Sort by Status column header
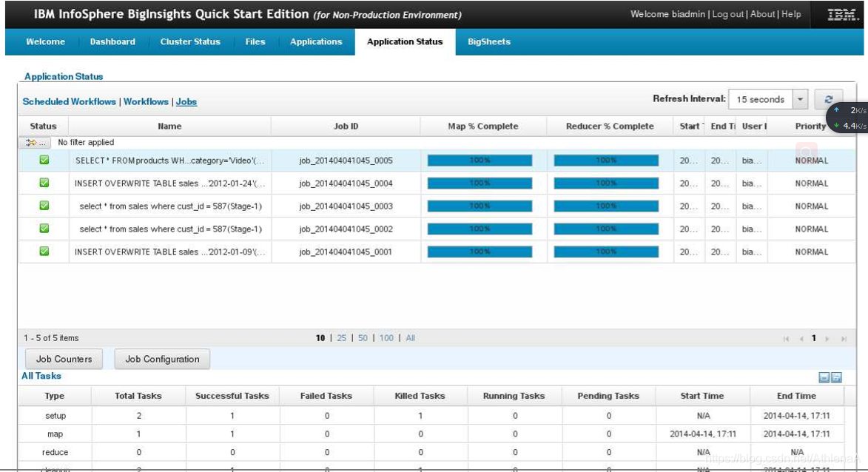Screen dimensions: 868x472 click(43, 127)
